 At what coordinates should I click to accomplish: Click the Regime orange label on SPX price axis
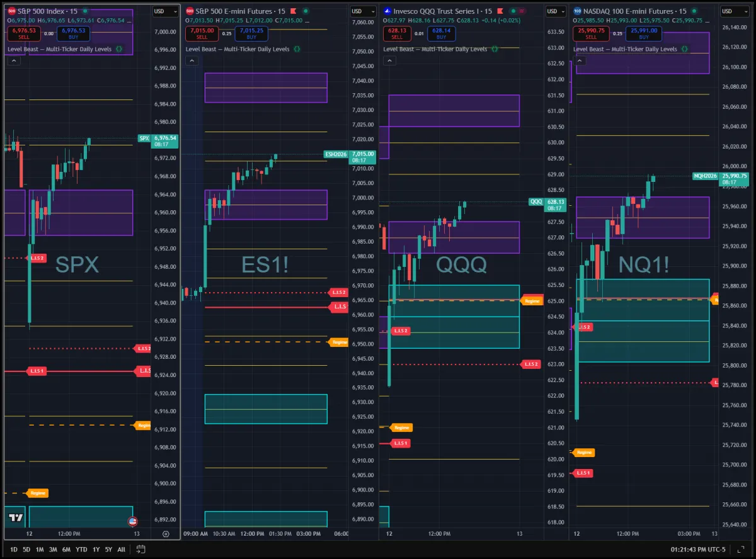tap(143, 426)
